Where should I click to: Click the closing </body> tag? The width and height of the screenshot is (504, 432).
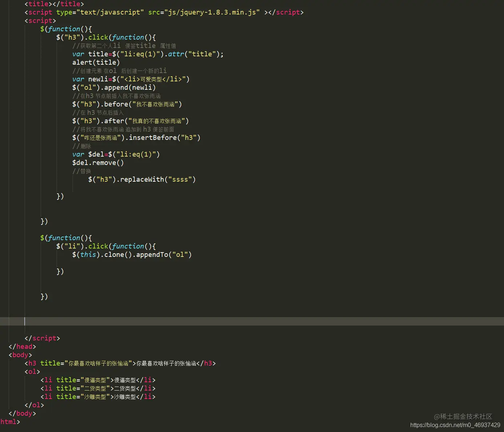[x=22, y=413]
